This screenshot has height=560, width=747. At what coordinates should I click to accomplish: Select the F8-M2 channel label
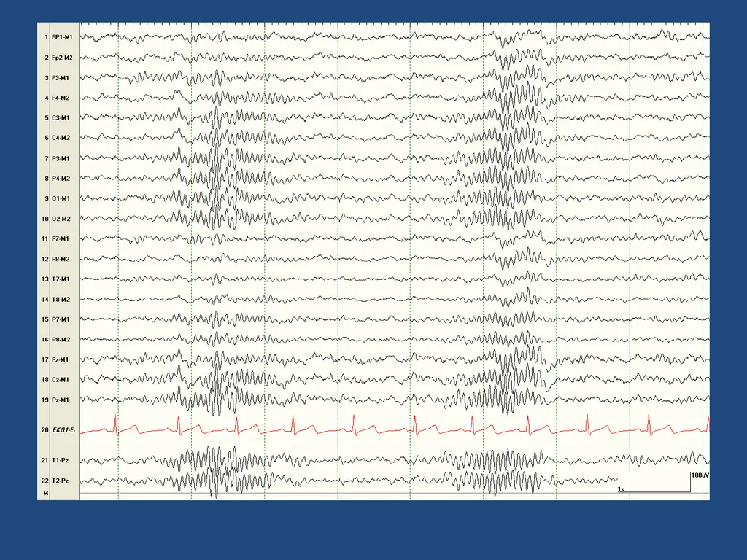coord(61,259)
